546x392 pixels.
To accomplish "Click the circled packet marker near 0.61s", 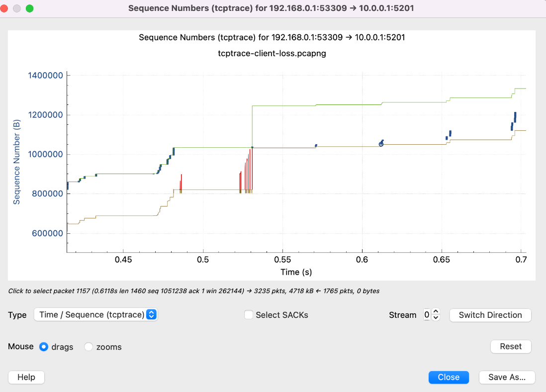I will pyautogui.click(x=381, y=144).
